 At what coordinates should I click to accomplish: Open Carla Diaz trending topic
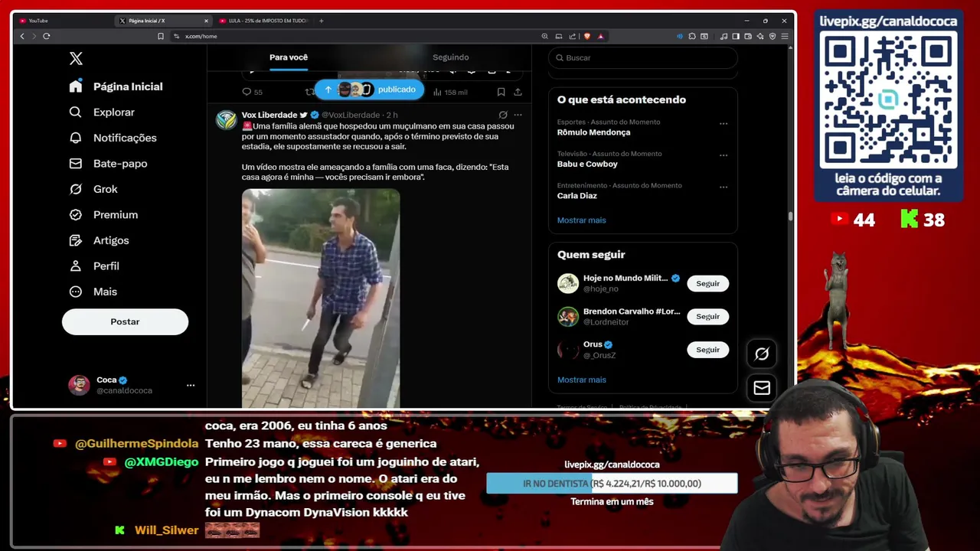point(577,196)
